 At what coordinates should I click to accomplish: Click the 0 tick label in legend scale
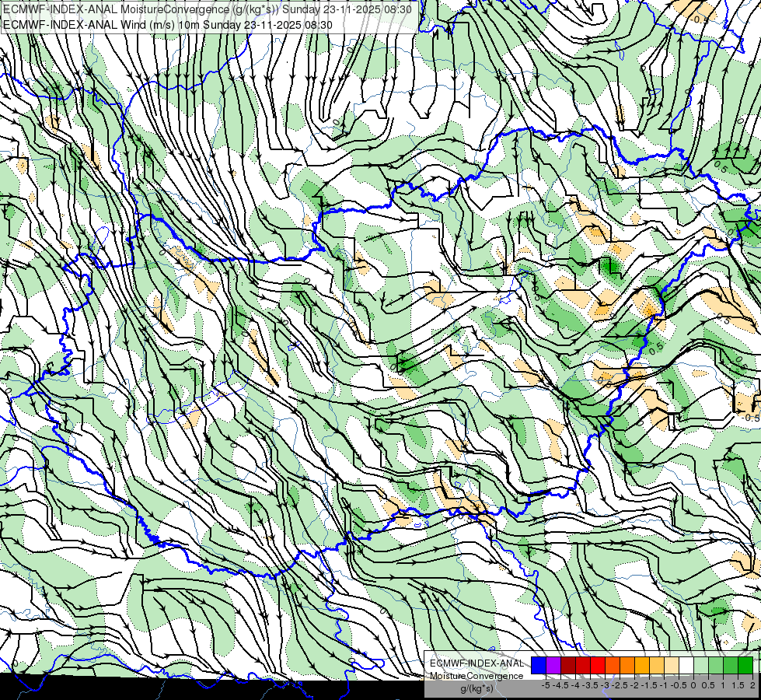(x=693, y=685)
